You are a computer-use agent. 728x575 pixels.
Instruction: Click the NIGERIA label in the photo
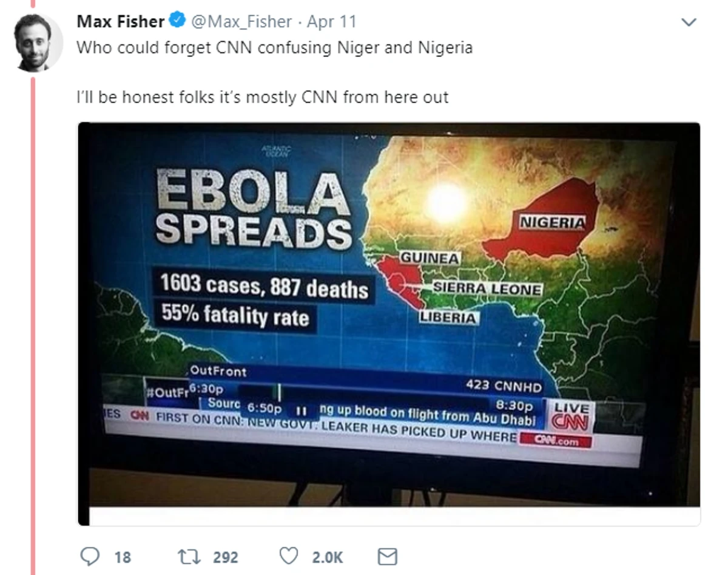click(552, 222)
